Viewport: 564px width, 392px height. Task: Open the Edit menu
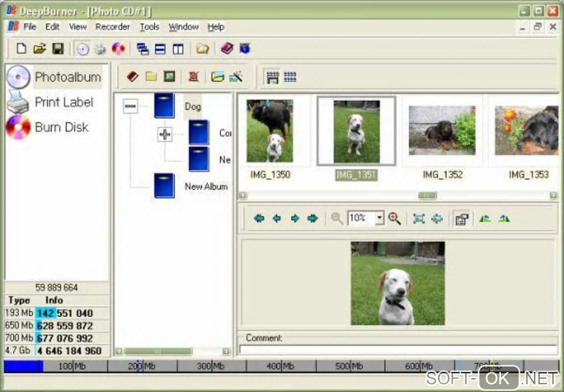pyautogui.click(x=53, y=27)
